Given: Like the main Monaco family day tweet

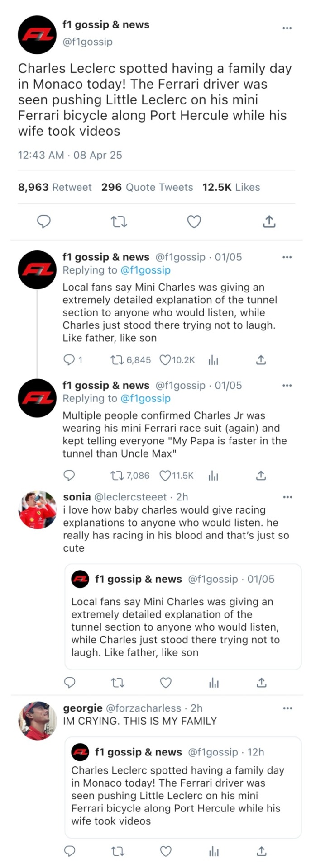Looking at the screenshot, I should point(194,222).
